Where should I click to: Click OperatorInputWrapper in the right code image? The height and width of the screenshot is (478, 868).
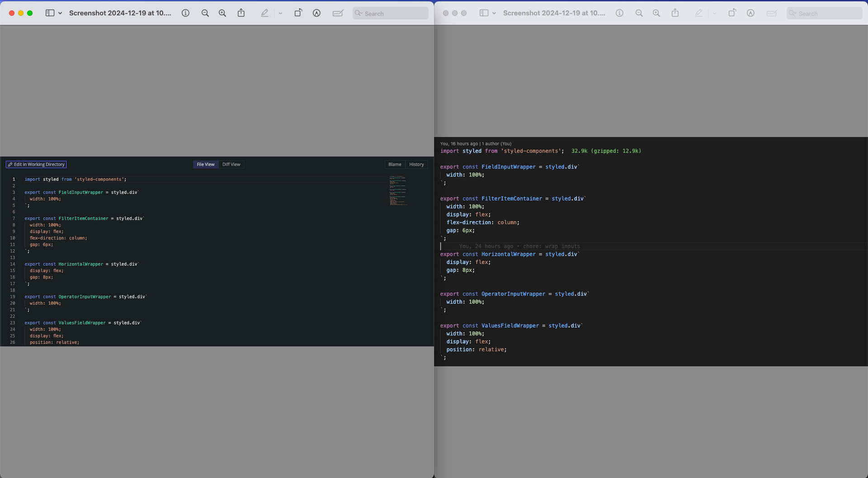pyautogui.click(x=513, y=294)
